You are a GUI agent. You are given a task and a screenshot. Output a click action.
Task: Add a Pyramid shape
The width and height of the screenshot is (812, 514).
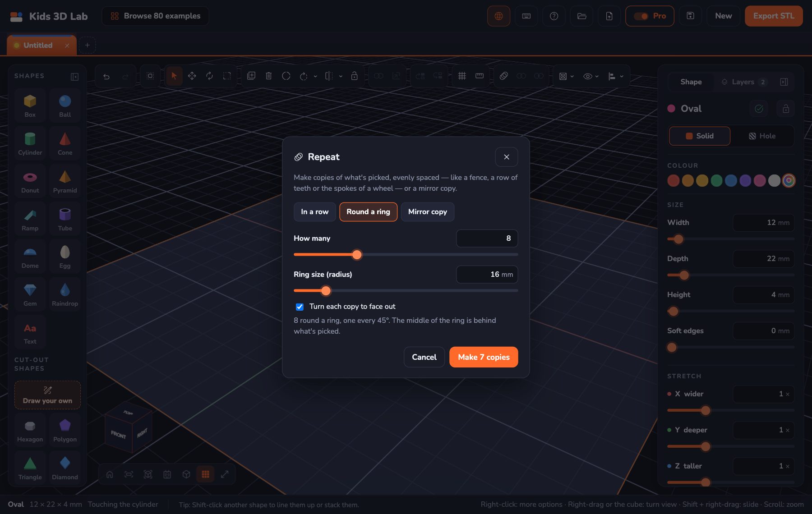coord(65,181)
